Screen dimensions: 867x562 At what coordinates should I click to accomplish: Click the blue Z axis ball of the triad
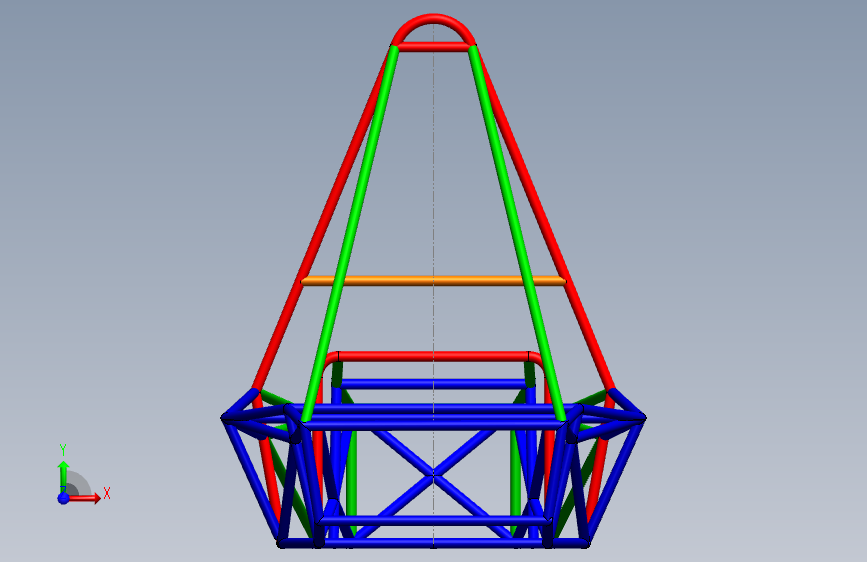point(64,498)
